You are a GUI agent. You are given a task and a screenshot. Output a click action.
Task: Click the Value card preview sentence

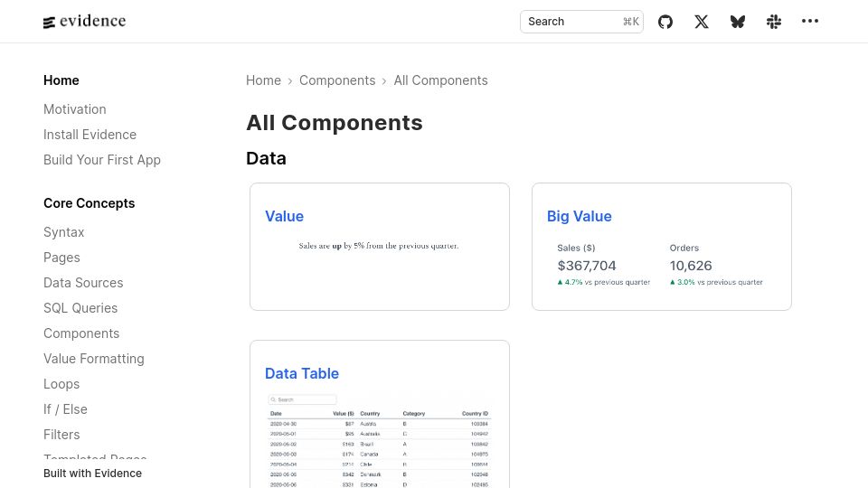tap(379, 246)
